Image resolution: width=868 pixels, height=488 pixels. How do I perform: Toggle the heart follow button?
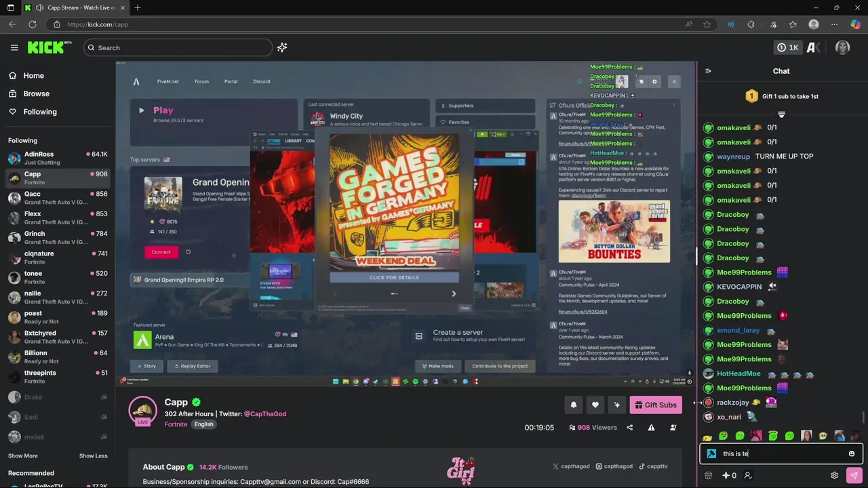tap(595, 405)
